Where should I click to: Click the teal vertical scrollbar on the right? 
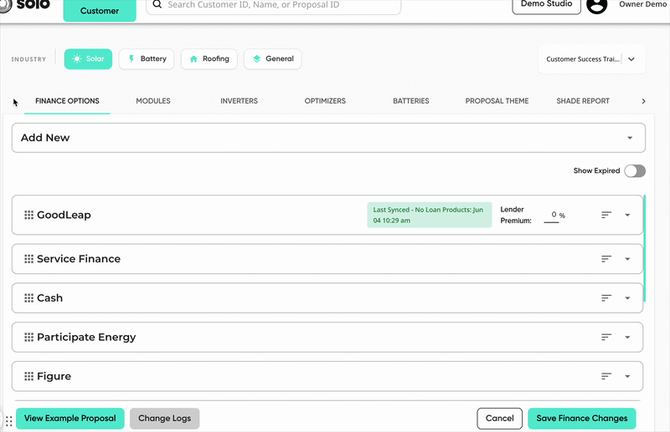point(644,249)
